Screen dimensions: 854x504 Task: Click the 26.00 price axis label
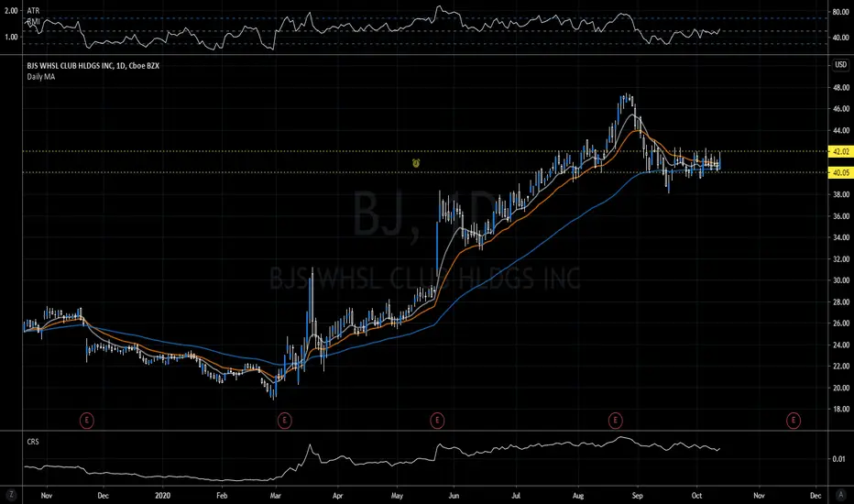coord(841,323)
